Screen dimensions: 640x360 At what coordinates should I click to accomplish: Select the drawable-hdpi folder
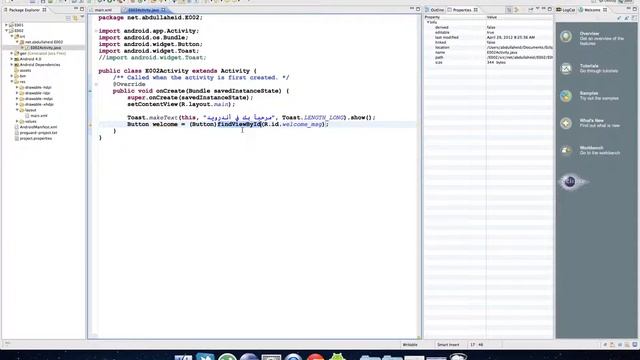[38, 87]
